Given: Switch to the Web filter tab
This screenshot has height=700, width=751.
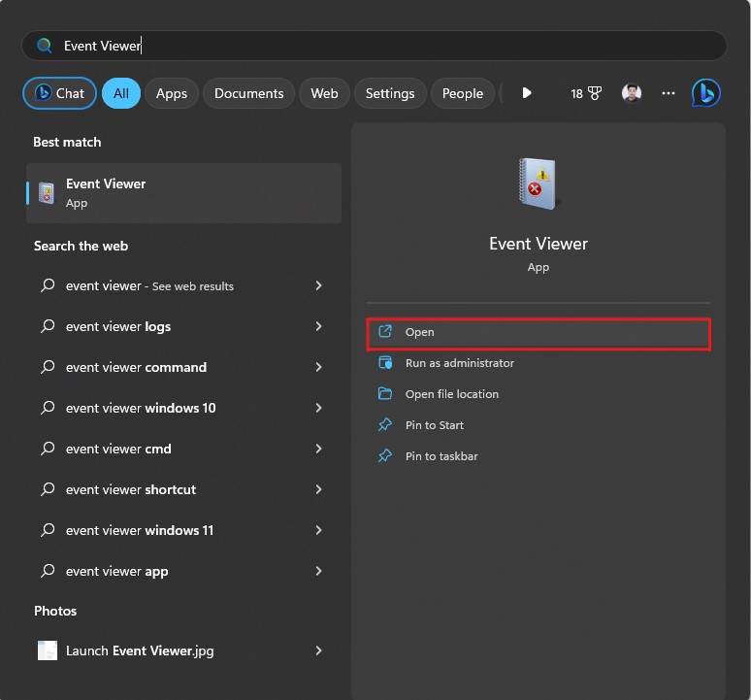Looking at the screenshot, I should click(x=324, y=93).
